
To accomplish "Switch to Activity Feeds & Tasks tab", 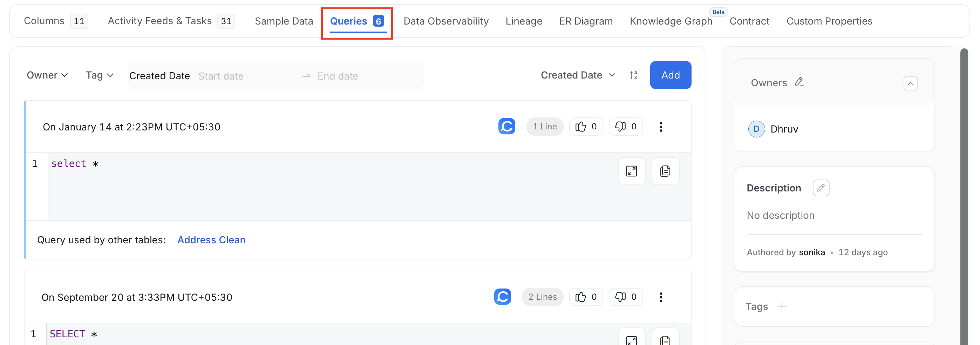I will point(171,21).
